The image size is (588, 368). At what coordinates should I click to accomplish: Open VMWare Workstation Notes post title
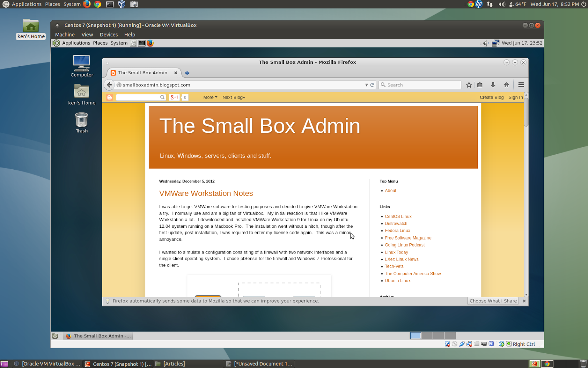206,193
